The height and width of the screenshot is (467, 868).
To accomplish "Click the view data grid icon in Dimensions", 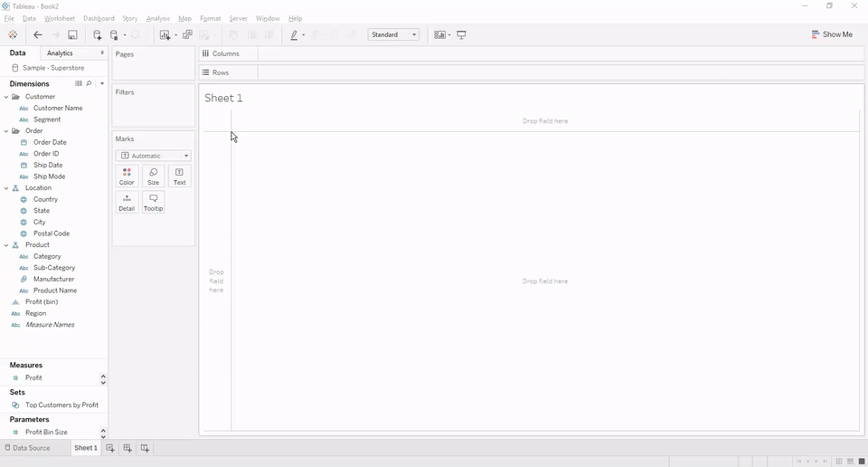I will point(78,83).
